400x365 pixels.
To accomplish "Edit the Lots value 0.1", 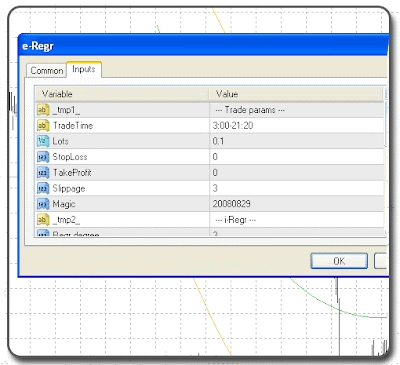I will (297, 141).
